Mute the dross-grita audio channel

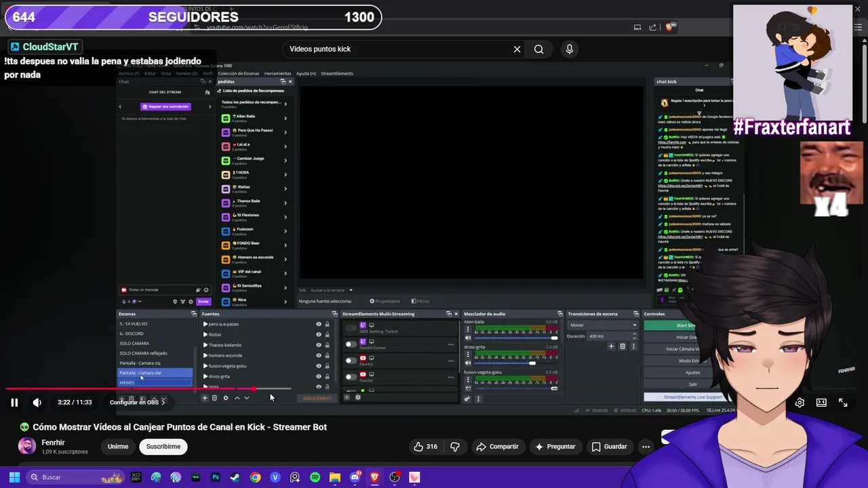pos(467,363)
